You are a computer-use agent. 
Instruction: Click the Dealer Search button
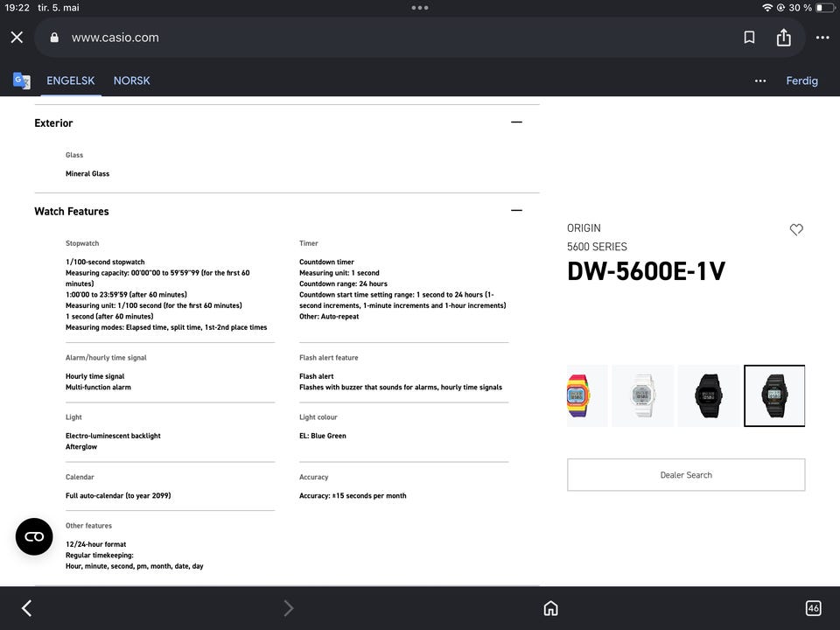(686, 474)
